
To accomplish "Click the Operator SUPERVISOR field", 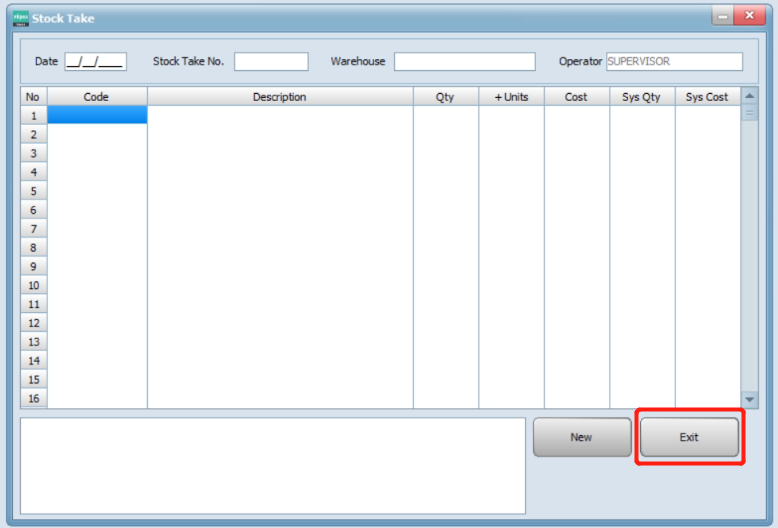I will (674, 62).
